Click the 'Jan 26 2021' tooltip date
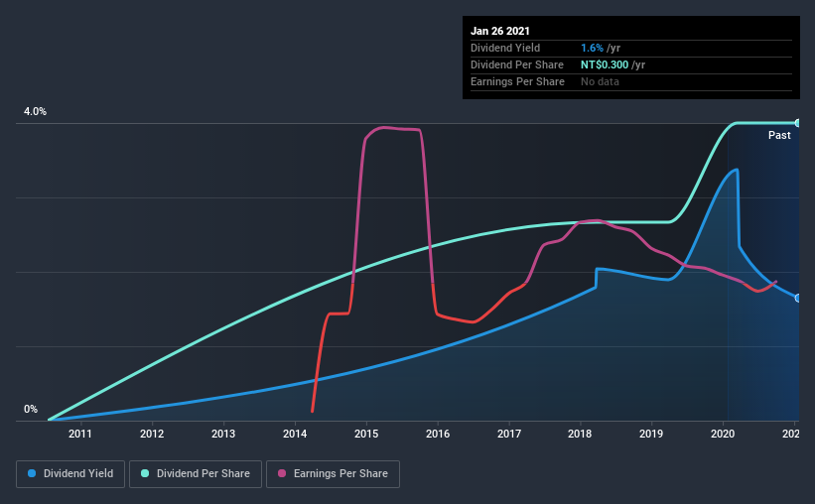 tap(500, 31)
